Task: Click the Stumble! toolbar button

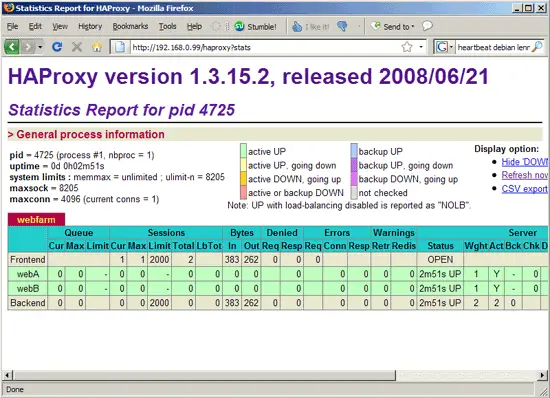Action: click(x=255, y=27)
